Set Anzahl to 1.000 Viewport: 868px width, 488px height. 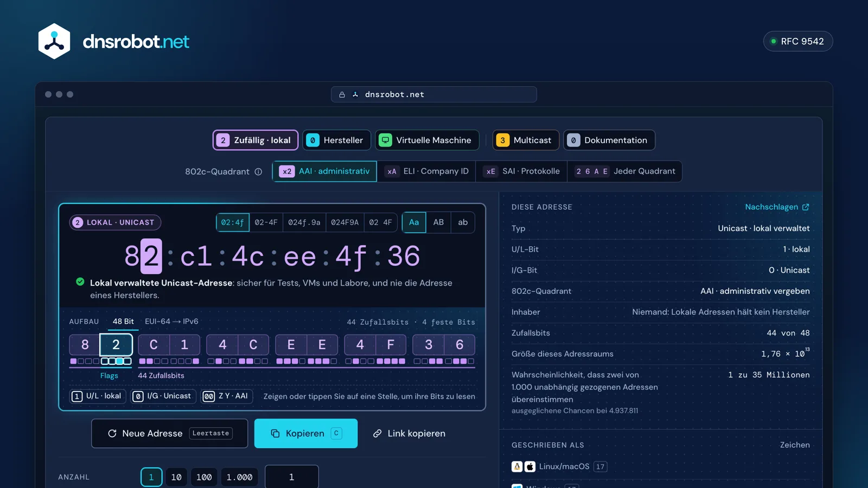pyautogui.click(x=239, y=477)
